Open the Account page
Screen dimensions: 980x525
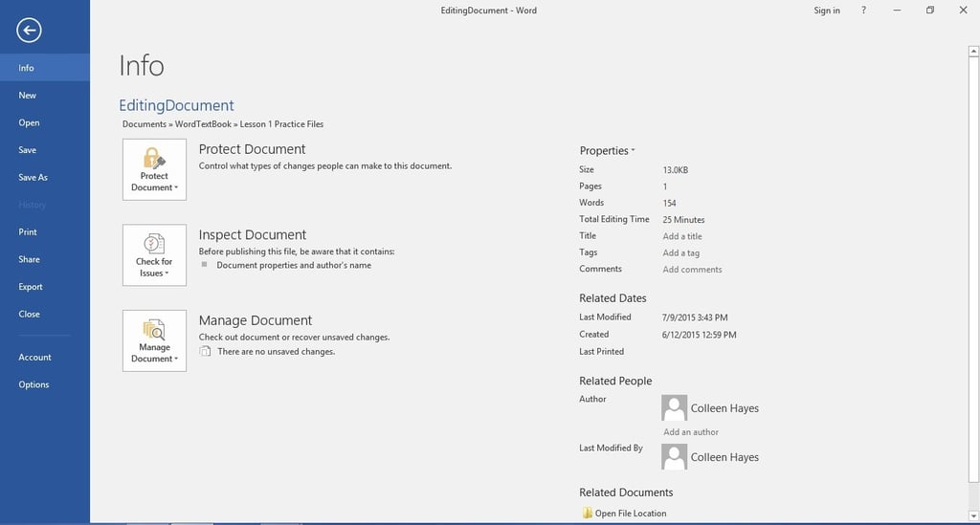click(x=45, y=357)
